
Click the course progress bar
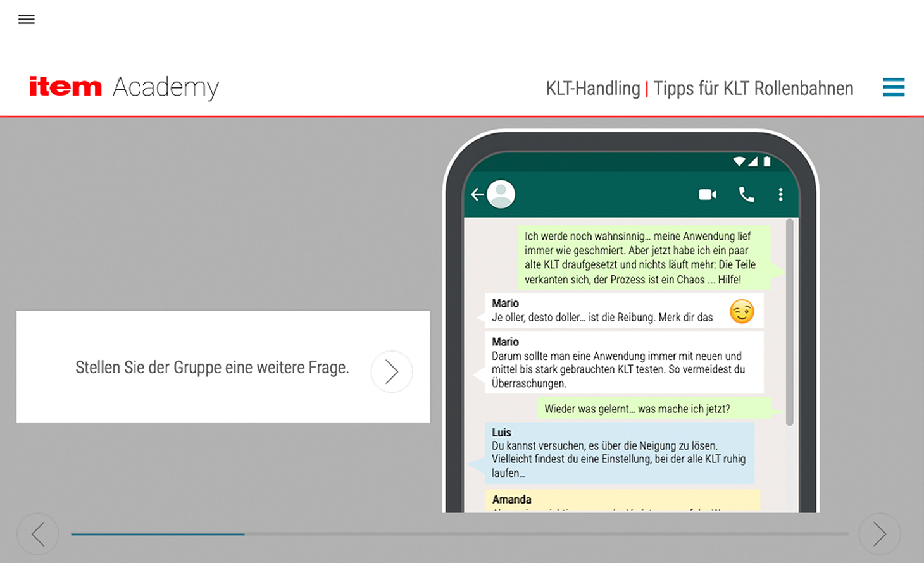click(x=459, y=534)
